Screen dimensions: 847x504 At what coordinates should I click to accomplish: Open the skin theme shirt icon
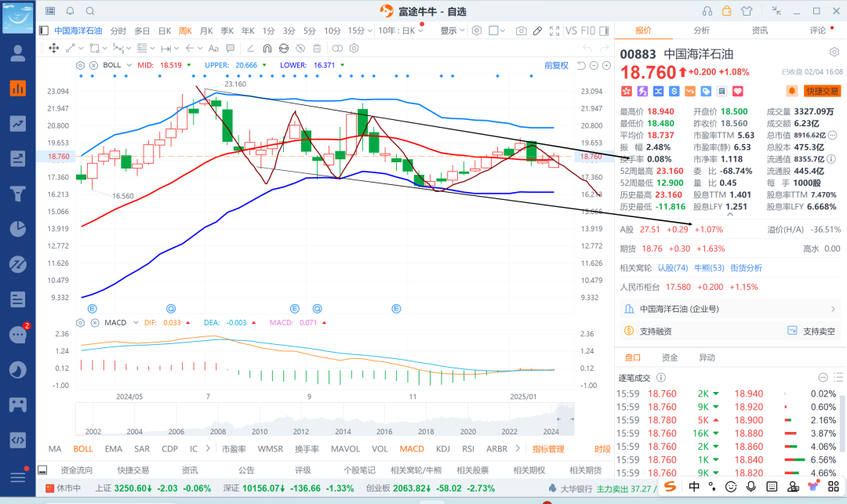click(x=747, y=11)
